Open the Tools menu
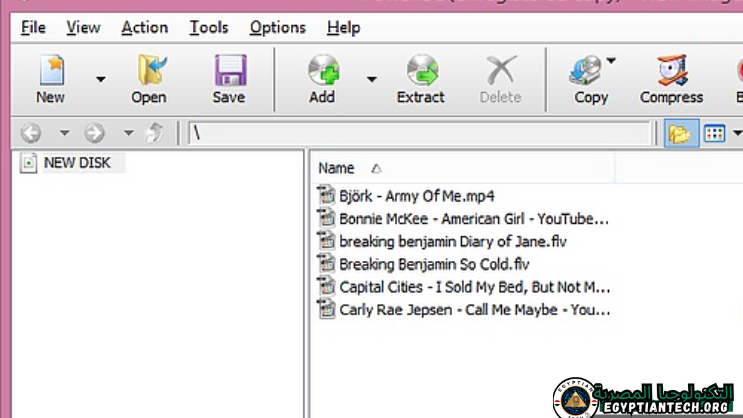The width and height of the screenshot is (743, 418). point(209,27)
